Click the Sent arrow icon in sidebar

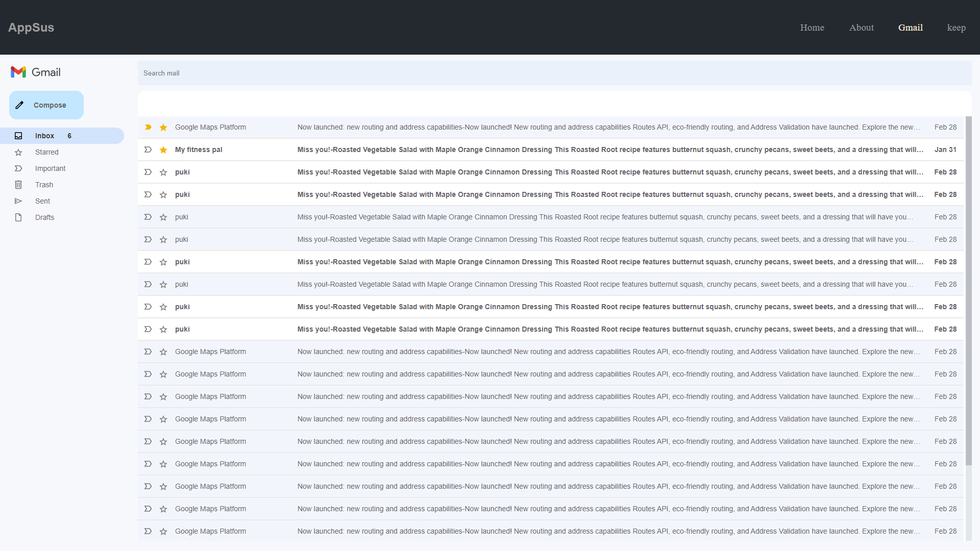tap(18, 201)
